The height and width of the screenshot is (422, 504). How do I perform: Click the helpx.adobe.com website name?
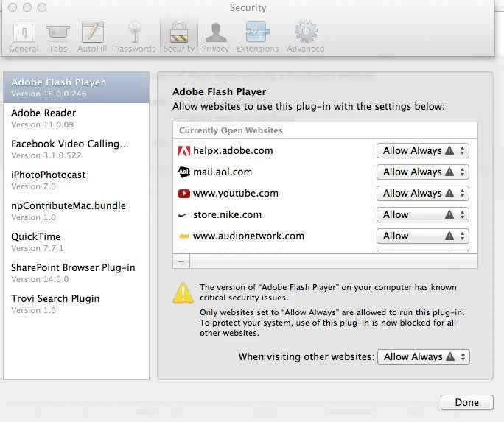233,151
